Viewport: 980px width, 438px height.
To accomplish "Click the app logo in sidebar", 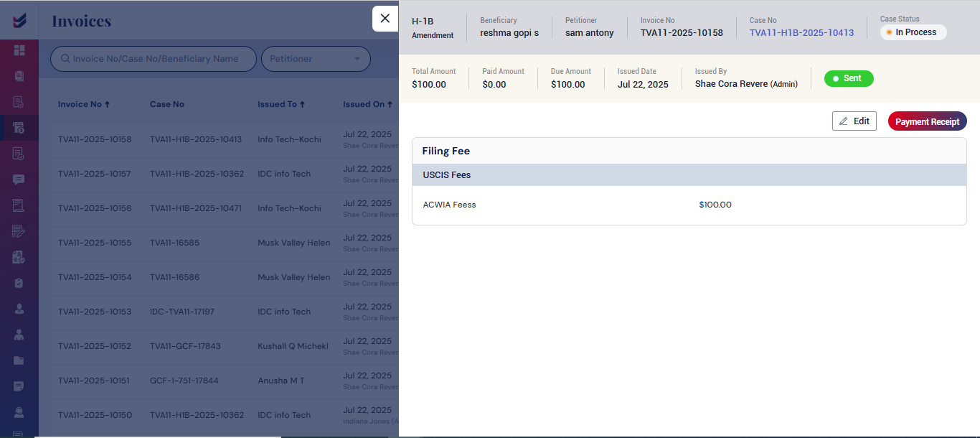I will point(19,20).
